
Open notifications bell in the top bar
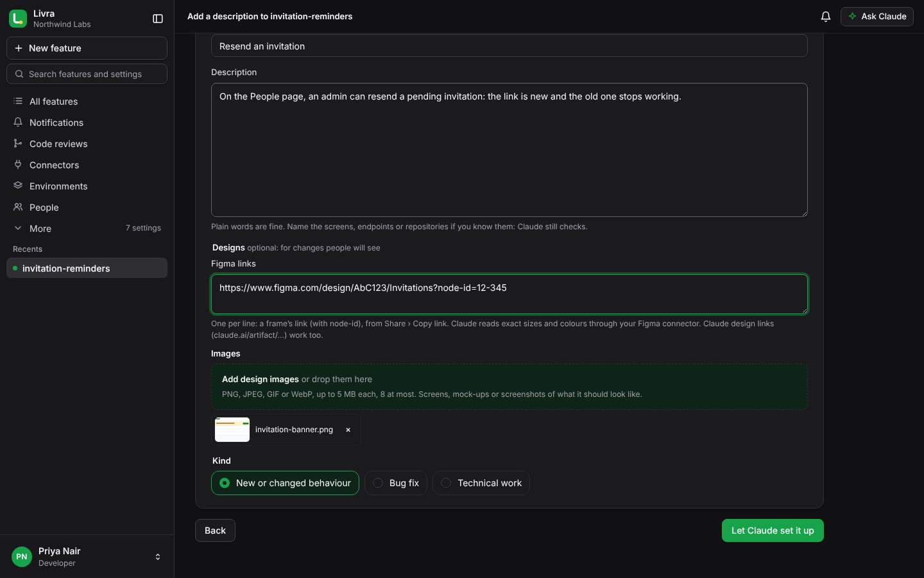[826, 17]
